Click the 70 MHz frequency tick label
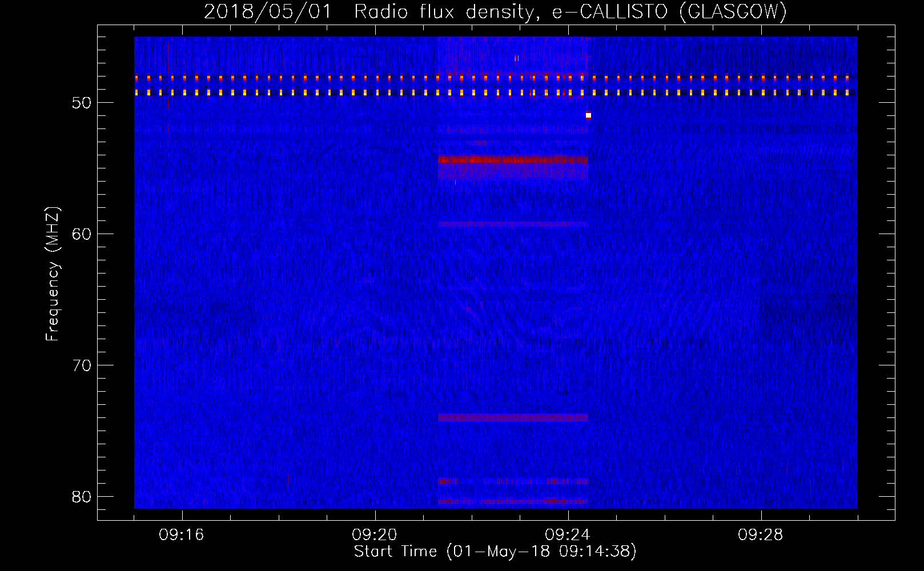The width and height of the screenshot is (924, 571). [82, 365]
